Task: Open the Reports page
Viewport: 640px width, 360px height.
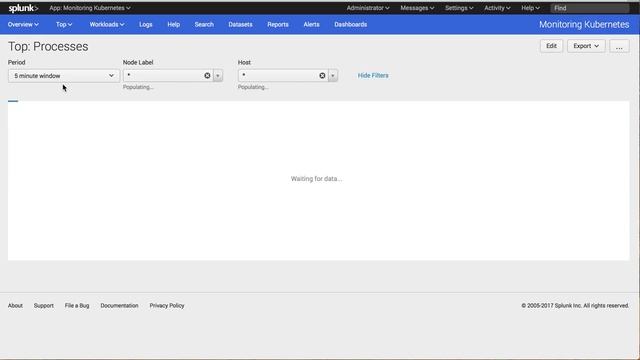Action: tap(278, 24)
